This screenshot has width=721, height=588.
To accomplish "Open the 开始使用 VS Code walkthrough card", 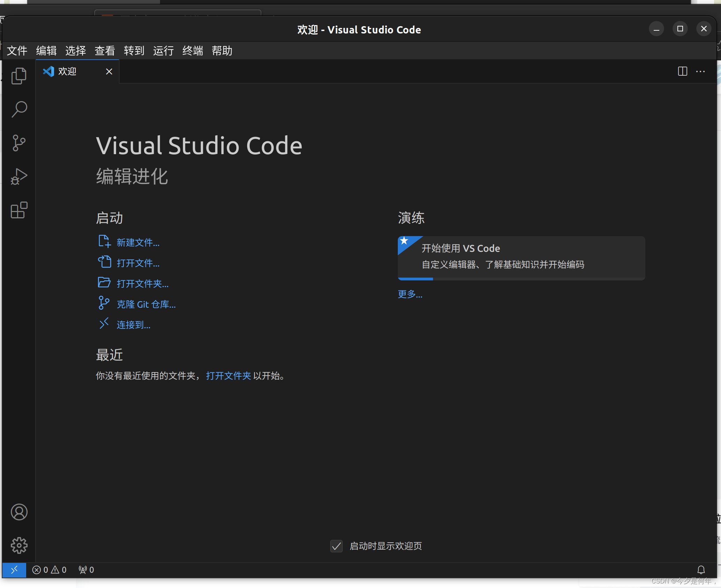I will click(x=521, y=257).
